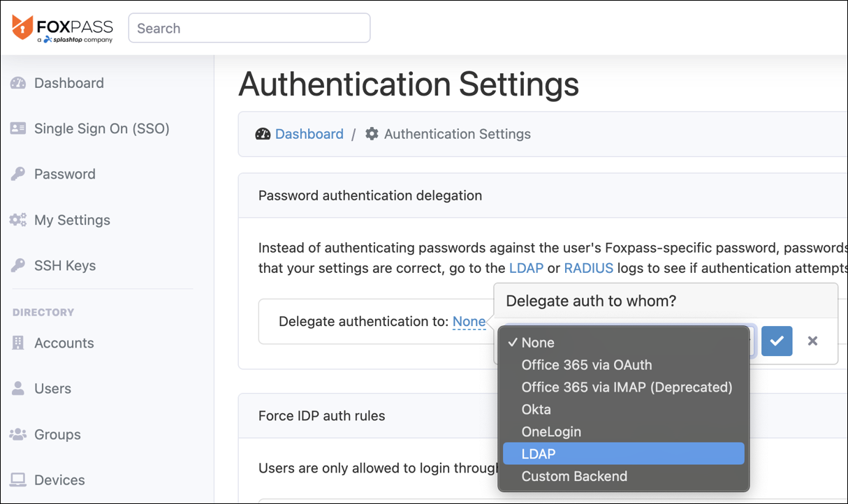
Task: Click the Groups people icon
Action: (18, 434)
